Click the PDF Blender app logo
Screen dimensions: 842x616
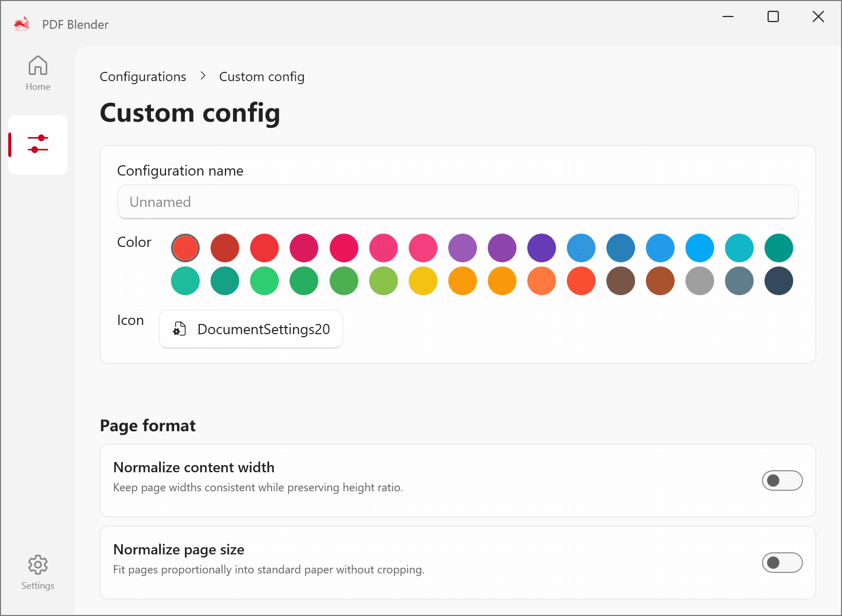click(22, 24)
